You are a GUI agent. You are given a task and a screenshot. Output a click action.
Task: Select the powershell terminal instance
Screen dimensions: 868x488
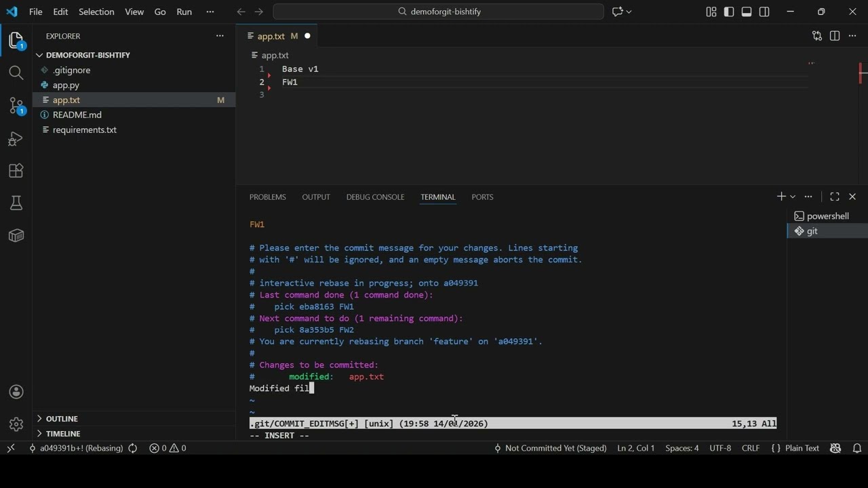(827, 216)
